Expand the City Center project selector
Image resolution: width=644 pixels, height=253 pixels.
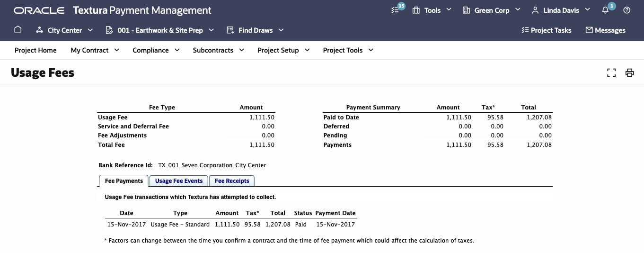point(64,30)
